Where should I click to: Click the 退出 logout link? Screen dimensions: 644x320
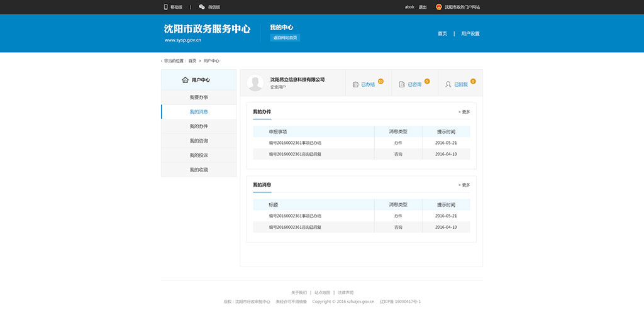423,7
